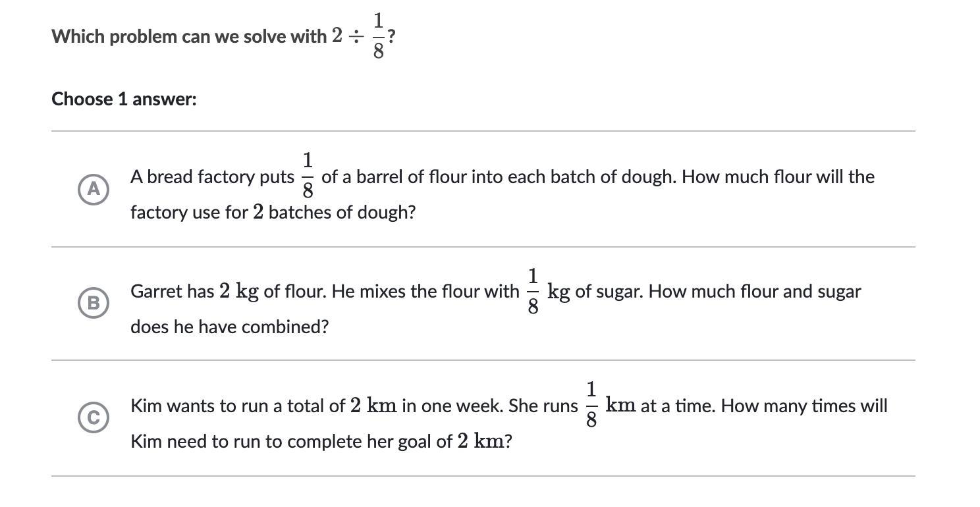The width and height of the screenshot is (980, 507).
Task: Click 'Which problem can we solve with' text
Action: (189, 36)
